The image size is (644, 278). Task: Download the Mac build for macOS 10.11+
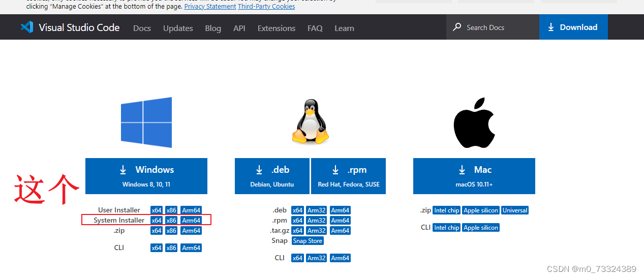tap(474, 176)
